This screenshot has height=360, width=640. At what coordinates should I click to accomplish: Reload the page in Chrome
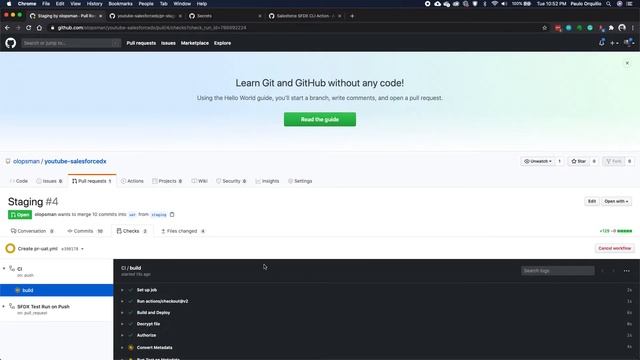(28, 28)
